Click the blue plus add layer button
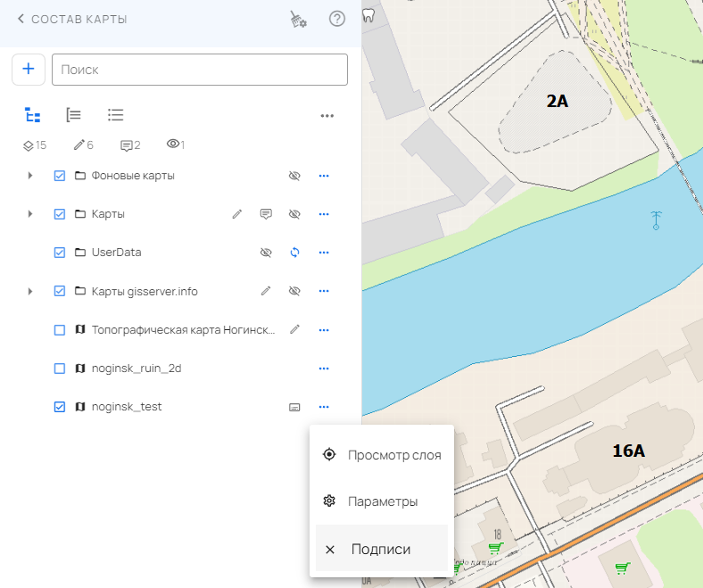Screen dimensions: 703x588 coord(29,70)
